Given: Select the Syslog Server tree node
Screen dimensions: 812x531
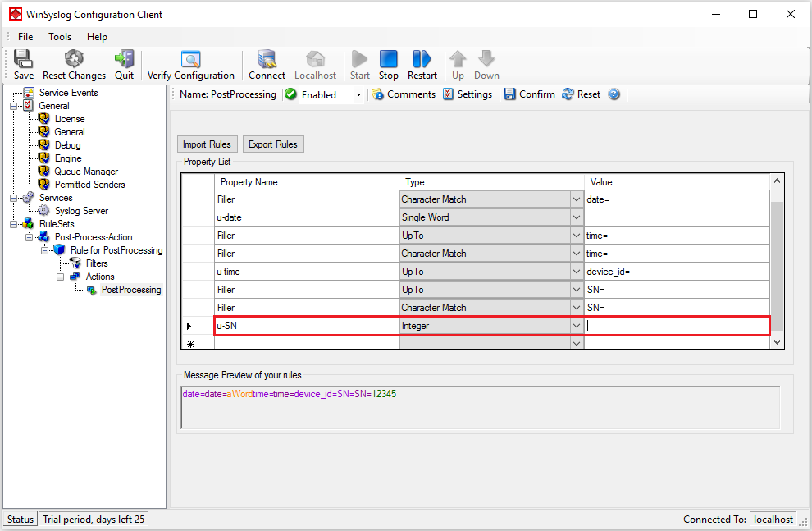Looking at the screenshot, I should (x=81, y=211).
